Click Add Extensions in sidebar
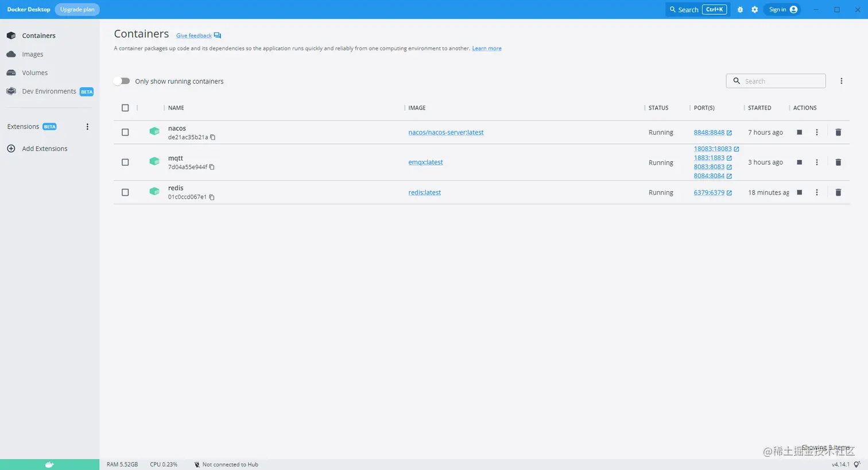Viewport: 868px width, 470px height. 45,149
